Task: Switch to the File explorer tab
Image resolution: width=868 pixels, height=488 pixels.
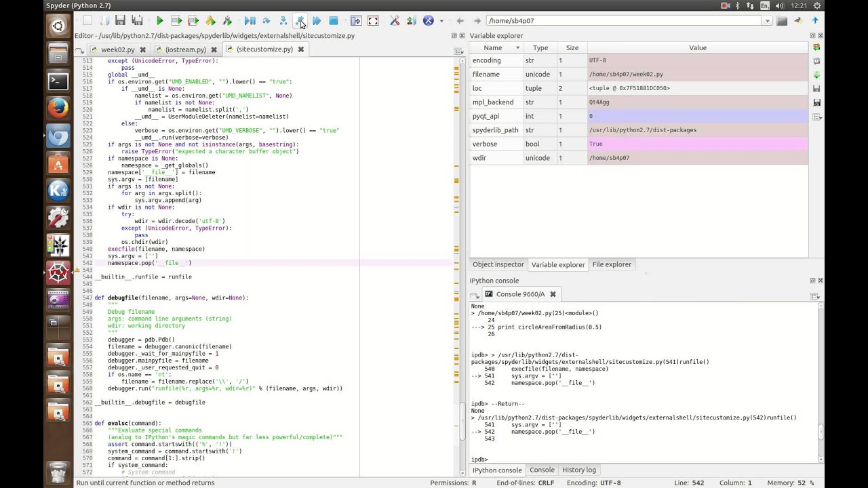Action: tap(612, 264)
